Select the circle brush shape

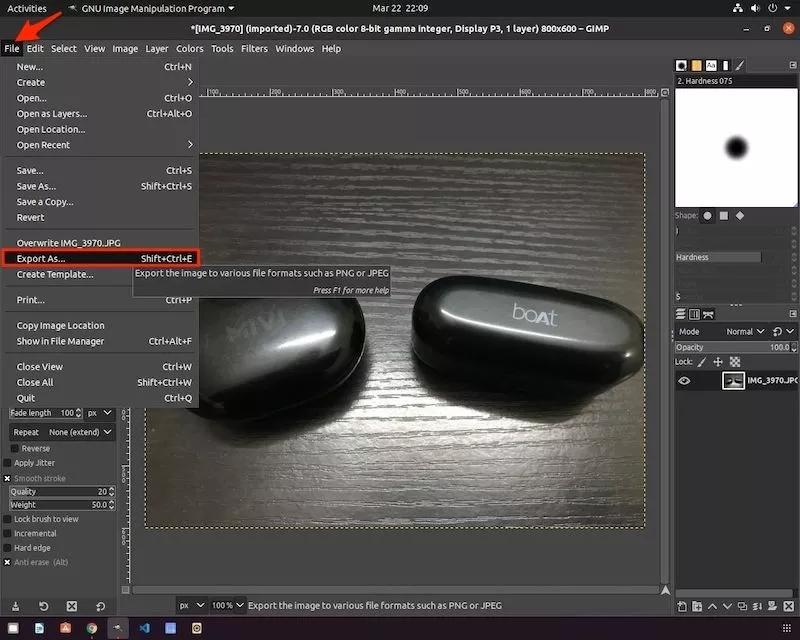(707, 216)
